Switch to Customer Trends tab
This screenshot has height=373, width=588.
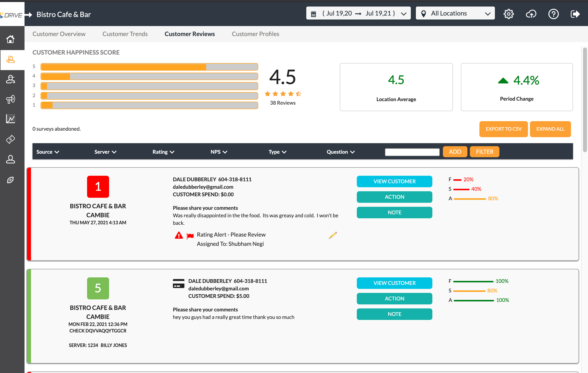(x=125, y=34)
